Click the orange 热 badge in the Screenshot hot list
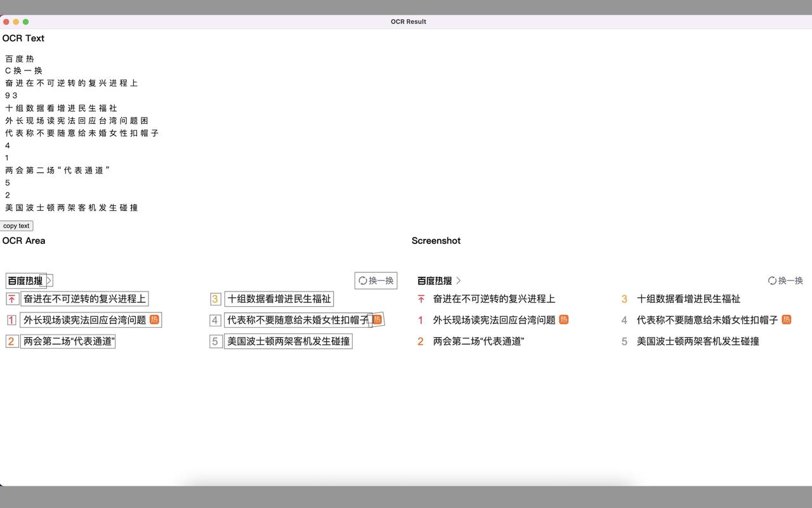 click(563, 320)
